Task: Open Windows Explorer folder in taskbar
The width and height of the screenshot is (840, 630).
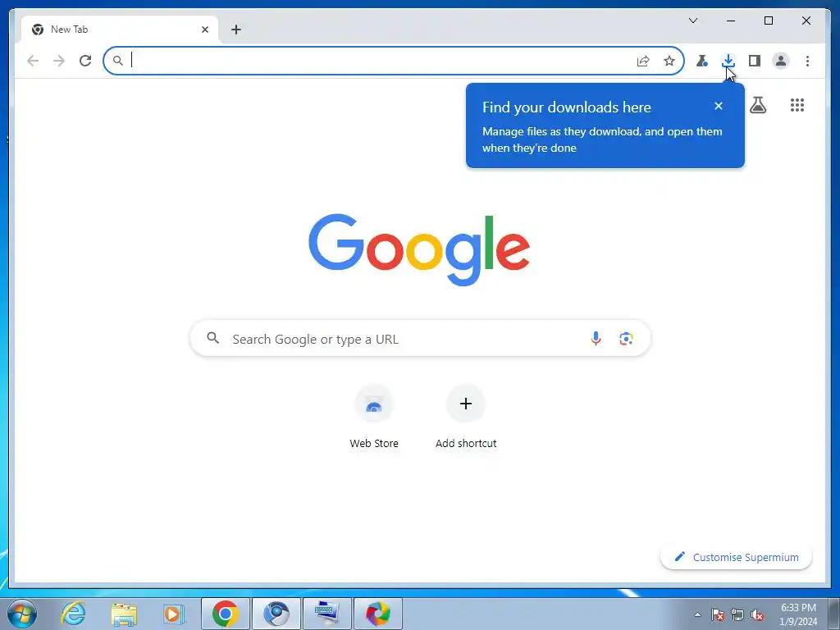Action: (124, 614)
